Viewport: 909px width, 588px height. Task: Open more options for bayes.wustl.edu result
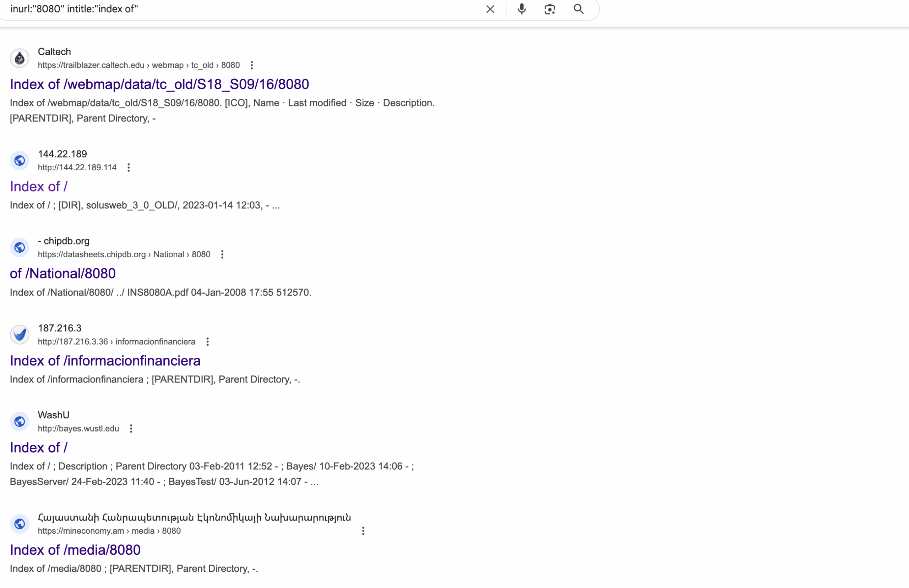tap(131, 429)
